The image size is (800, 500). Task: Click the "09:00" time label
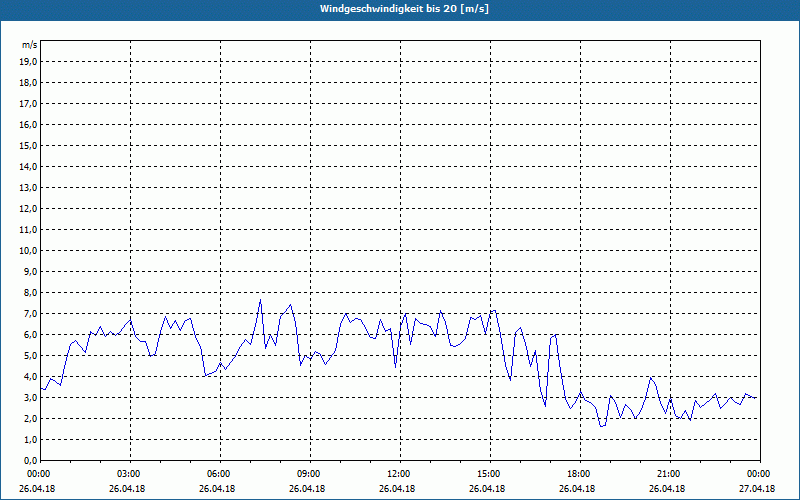coord(310,474)
